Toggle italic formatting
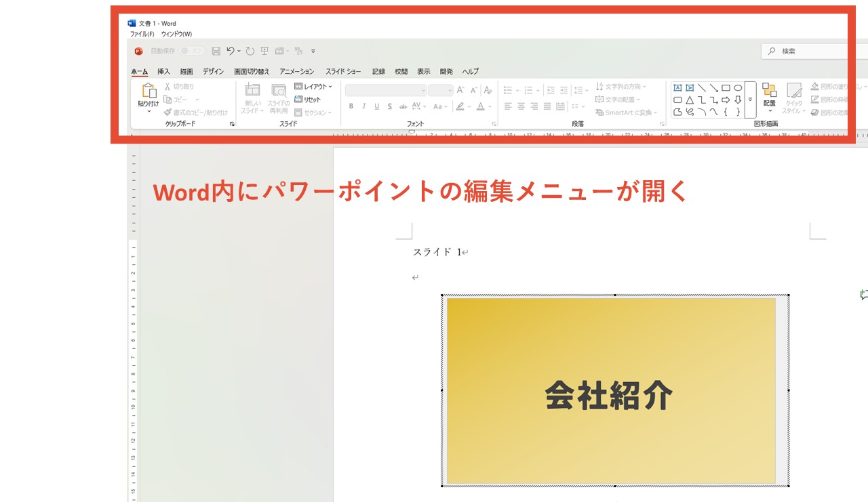The height and width of the screenshot is (502, 868). click(x=364, y=106)
